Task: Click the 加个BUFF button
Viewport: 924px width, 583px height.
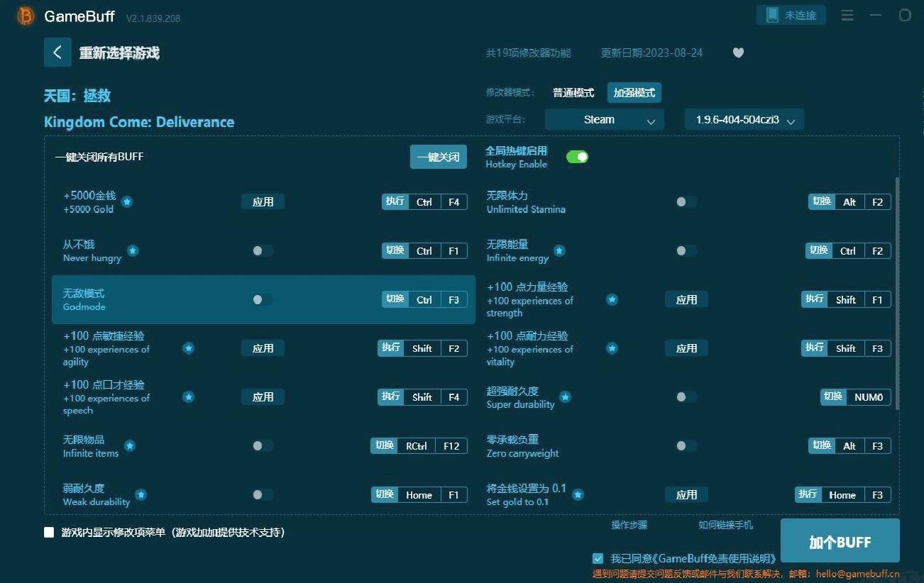Action: [x=840, y=542]
